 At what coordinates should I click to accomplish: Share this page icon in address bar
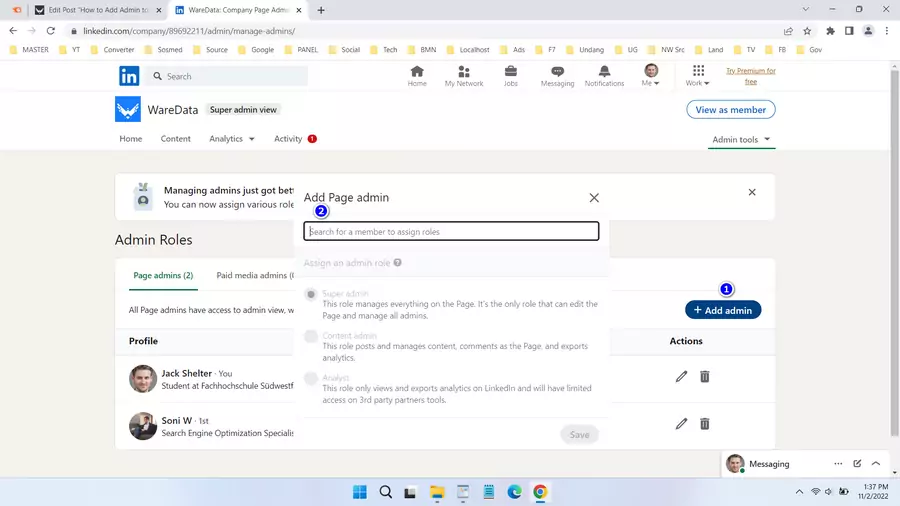click(788, 31)
